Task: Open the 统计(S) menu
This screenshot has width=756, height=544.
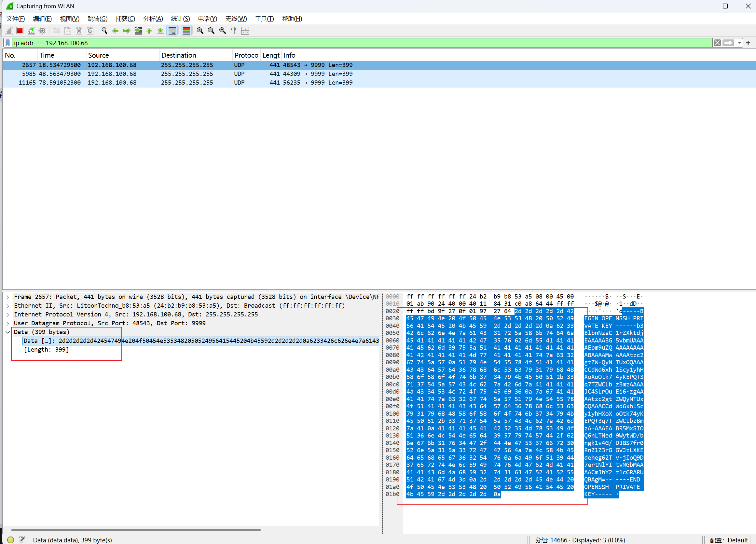Action: pyautogui.click(x=180, y=19)
